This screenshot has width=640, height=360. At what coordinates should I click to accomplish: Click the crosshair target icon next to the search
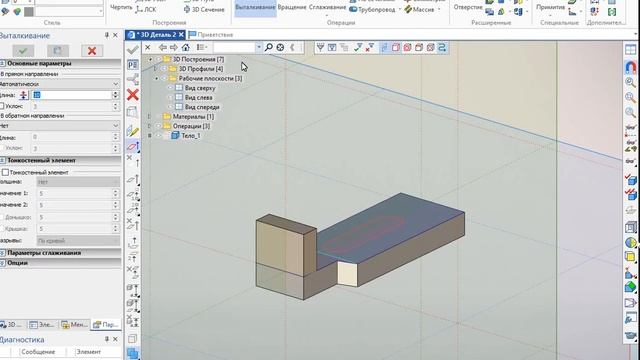tap(280, 47)
